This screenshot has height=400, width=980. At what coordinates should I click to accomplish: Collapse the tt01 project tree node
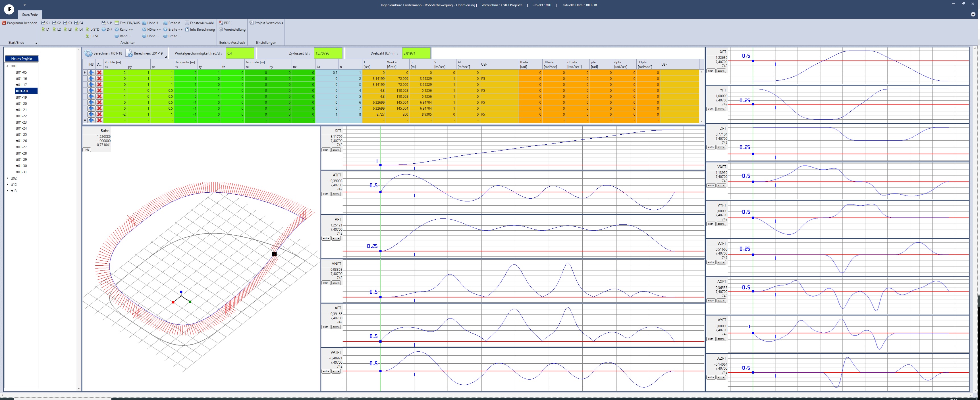8,66
